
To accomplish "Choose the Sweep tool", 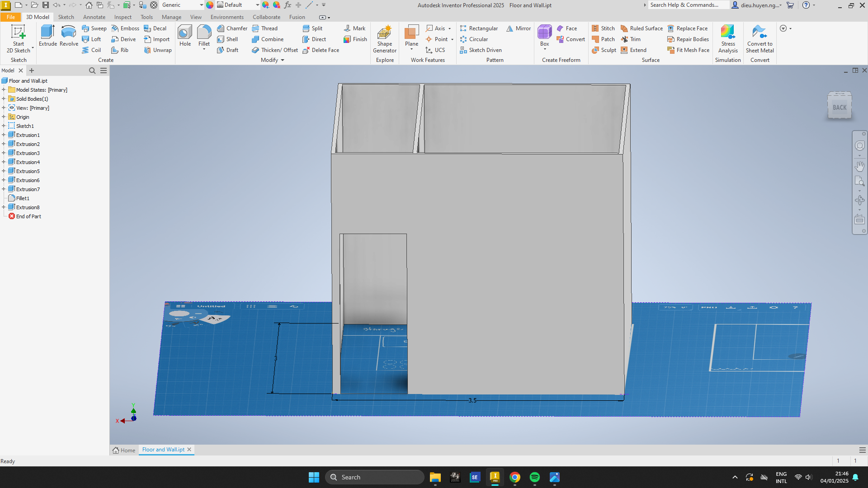I will click(94, 28).
